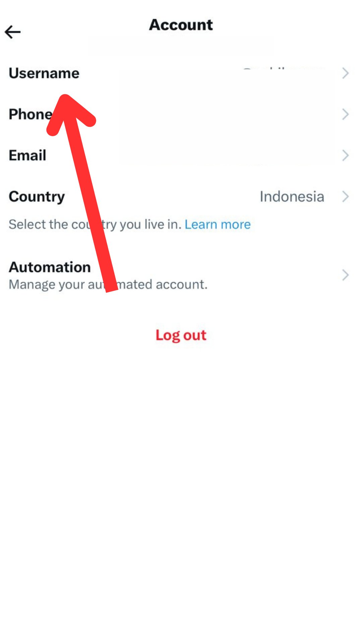
Task: Click the red Log out button
Action: [x=181, y=335]
